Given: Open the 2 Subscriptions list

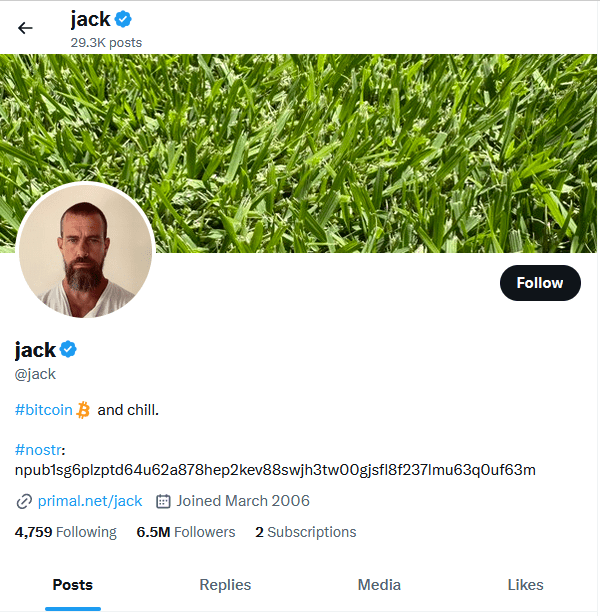Looking at the screenshot, I should tap(306, 532).
